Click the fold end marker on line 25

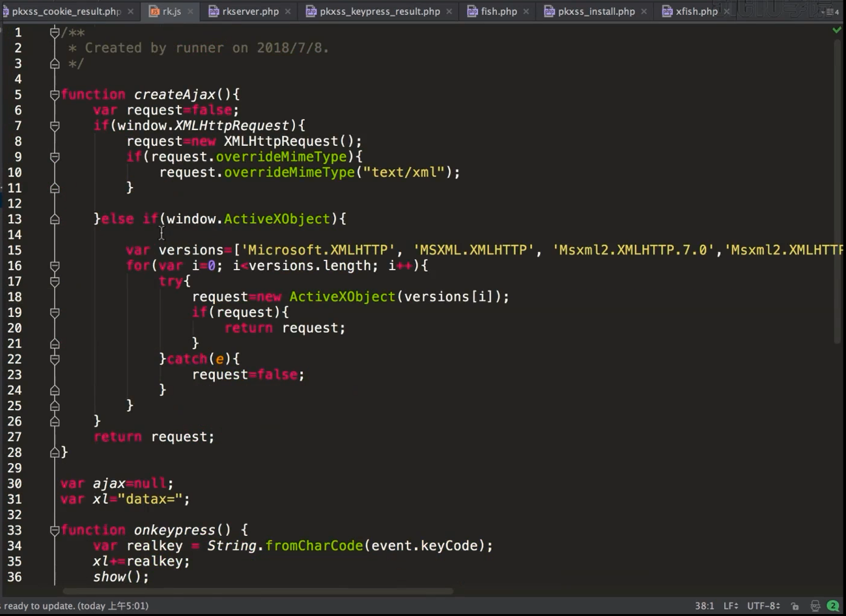click(55, 406)
